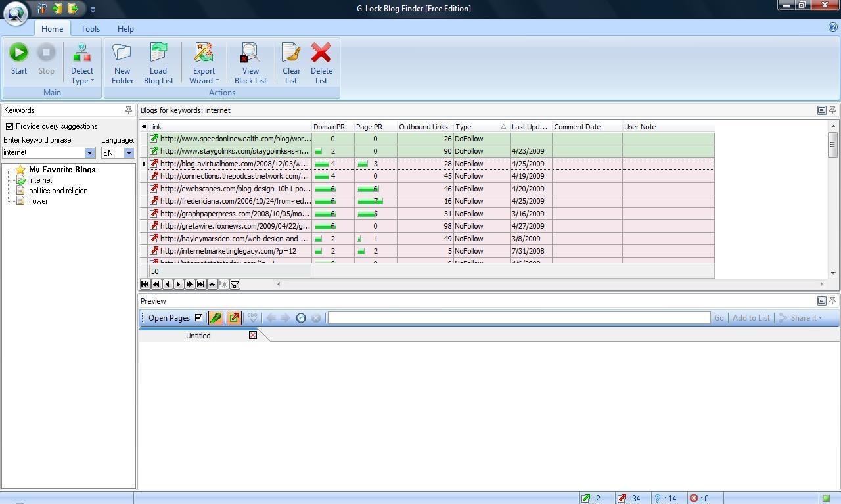Screen dimensions: 841x504
Task: Open the Help ribbon tab
Action: [x=125, y=29]
